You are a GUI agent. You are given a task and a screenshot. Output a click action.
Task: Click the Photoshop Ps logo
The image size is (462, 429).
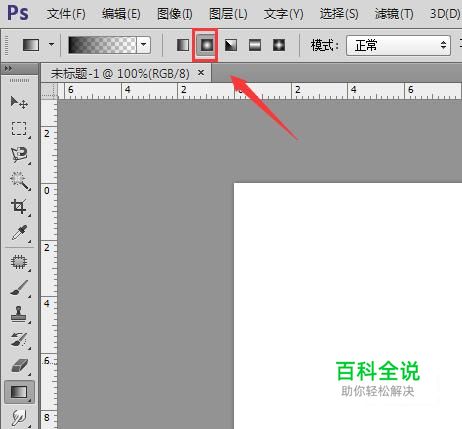point(18,13)
